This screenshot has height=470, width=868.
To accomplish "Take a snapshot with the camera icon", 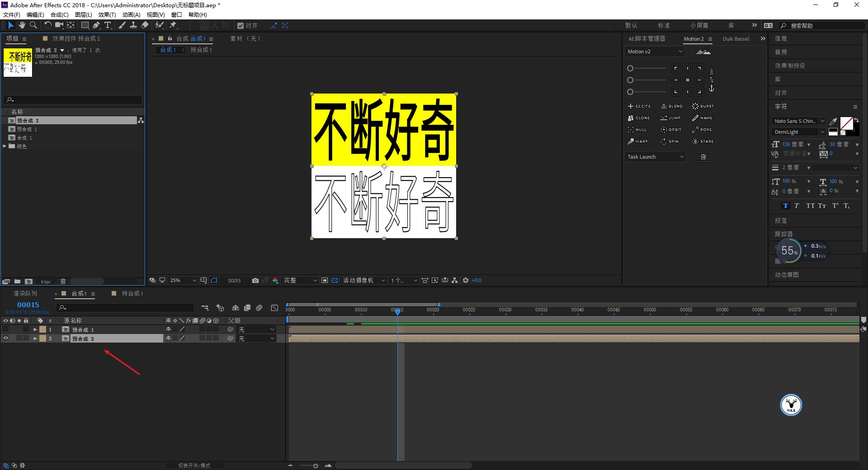I will pos(255,280).
